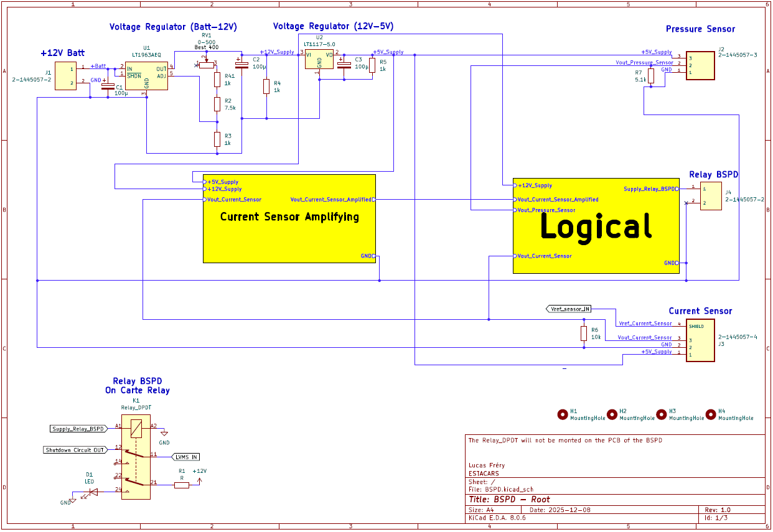Click resistor R5 symbol
This screenshot has width=773, height=532.
(372, 65)
